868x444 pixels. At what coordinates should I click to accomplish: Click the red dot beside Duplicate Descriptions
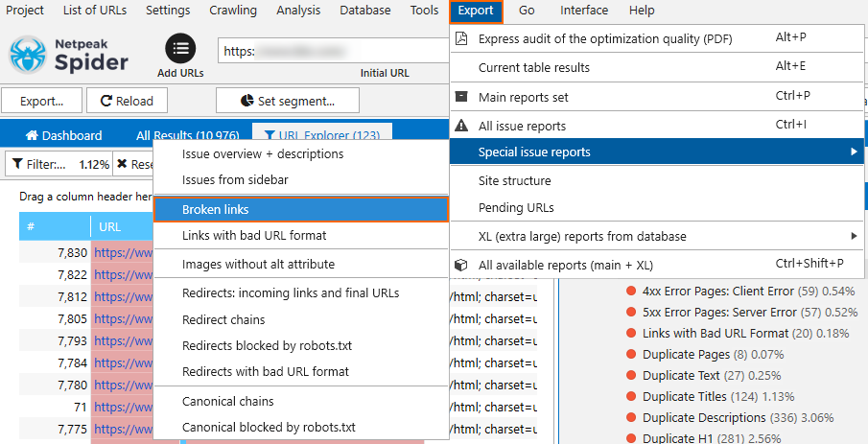click(x=630, y=417)
